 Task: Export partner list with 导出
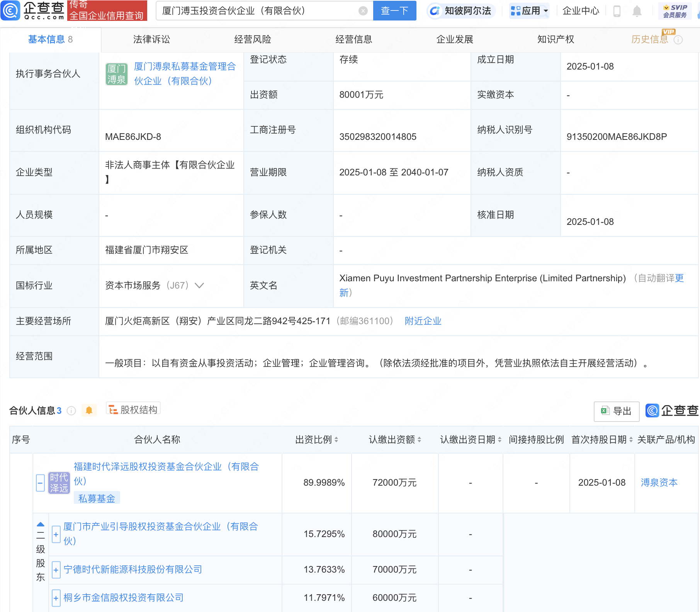tap(617, 411)
